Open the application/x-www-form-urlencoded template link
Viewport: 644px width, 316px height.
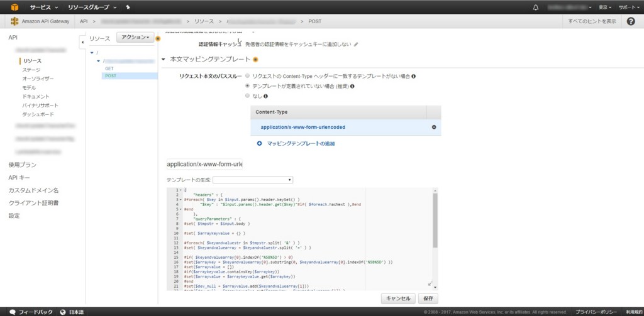coord(303,128)
